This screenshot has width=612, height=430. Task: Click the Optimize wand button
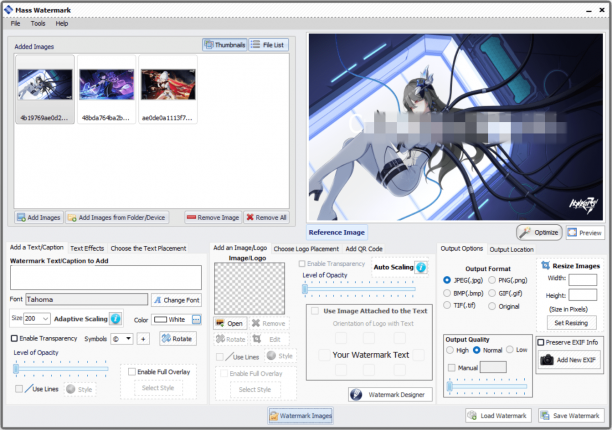coord(539,232)
